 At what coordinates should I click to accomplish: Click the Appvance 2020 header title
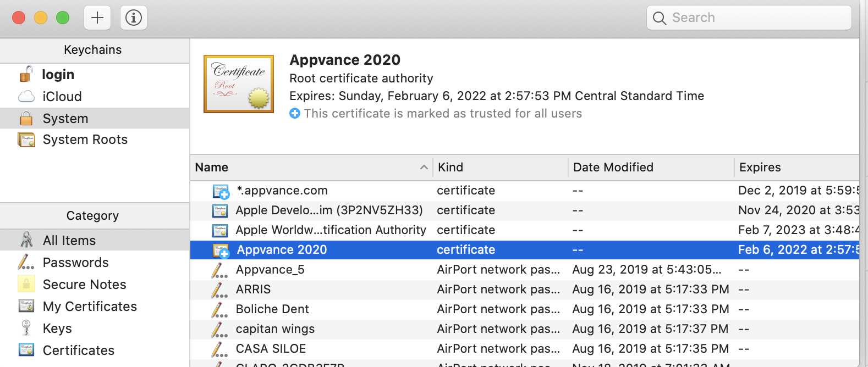[x=345, y=60]
